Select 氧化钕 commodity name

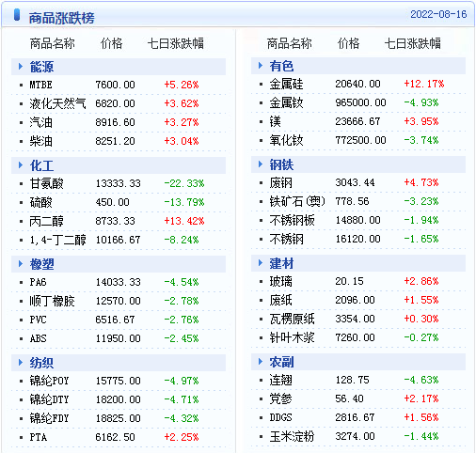click(286, 140)
